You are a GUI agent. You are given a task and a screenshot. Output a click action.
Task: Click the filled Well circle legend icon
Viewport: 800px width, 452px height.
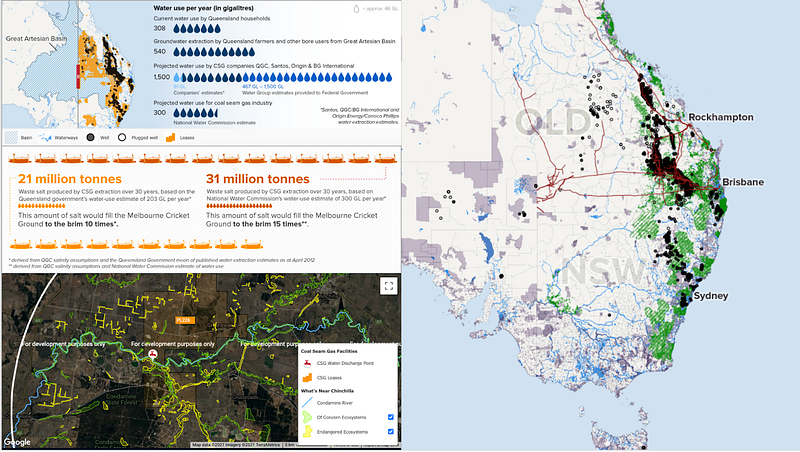[90, 137]
